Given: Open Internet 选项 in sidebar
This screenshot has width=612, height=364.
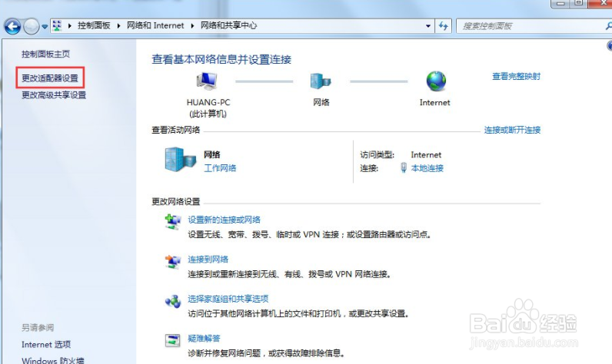Looking at the screenshot, I should [46, 345].
